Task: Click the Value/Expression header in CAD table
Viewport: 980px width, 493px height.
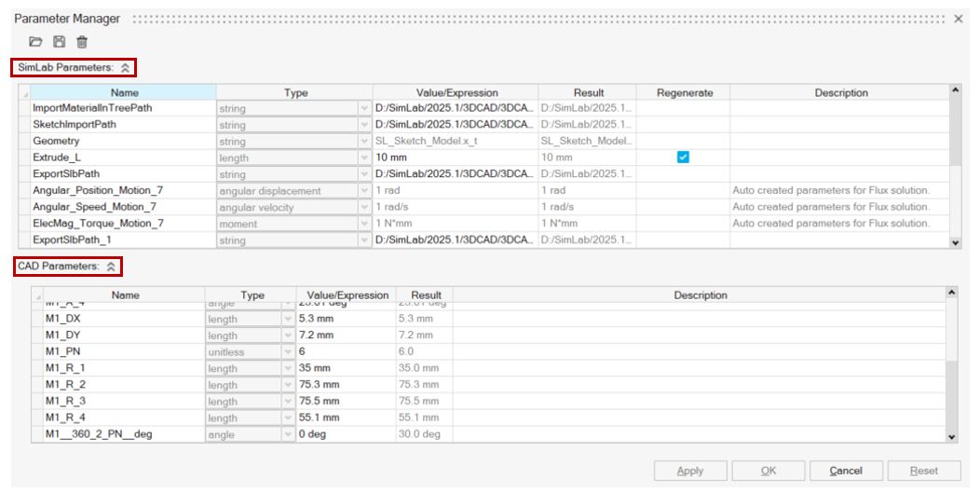Action: (x=344, y=295)
